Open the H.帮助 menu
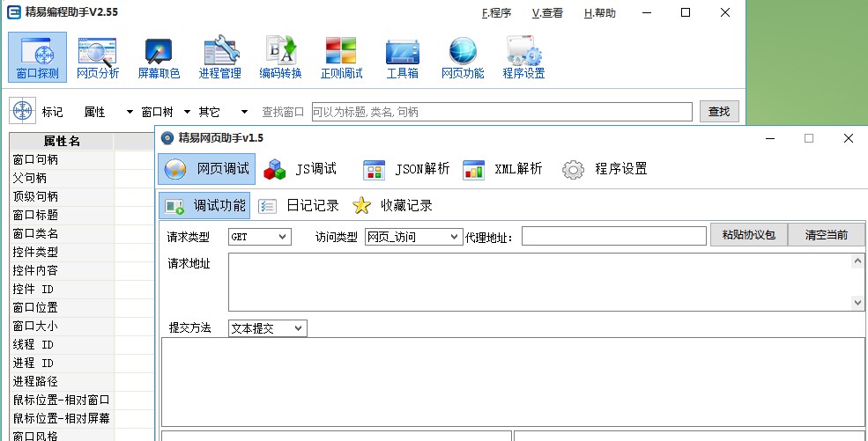Screen dimensions: 868x441 (x=600, y=13)
